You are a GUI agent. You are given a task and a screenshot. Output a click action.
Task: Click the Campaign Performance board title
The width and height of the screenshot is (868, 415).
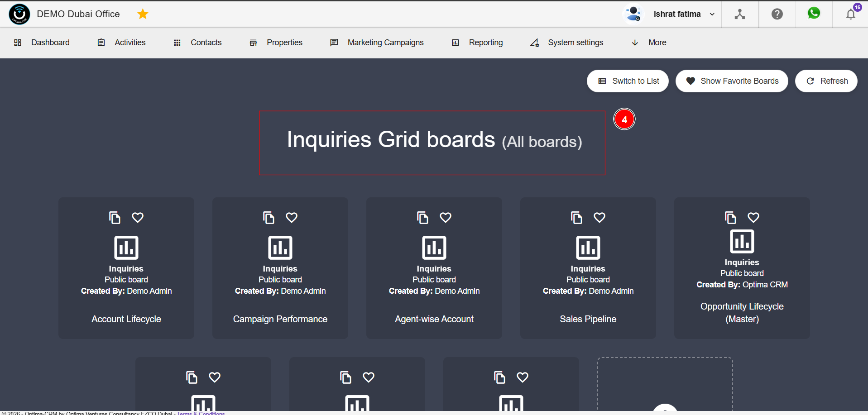click(x=280, y=319)
